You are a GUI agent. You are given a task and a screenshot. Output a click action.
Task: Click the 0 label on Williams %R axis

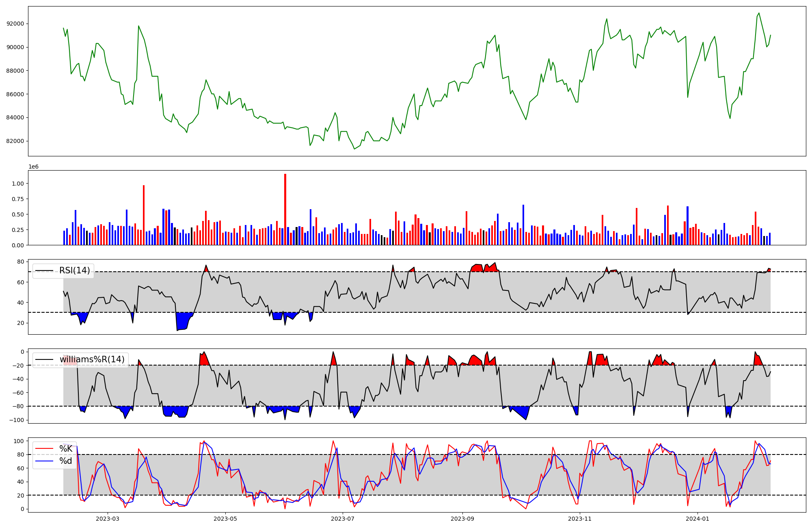coord(22,352)
